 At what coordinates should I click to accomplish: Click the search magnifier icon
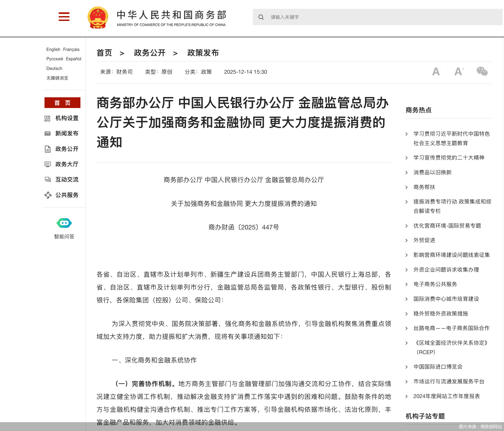[x=261, y=17]
